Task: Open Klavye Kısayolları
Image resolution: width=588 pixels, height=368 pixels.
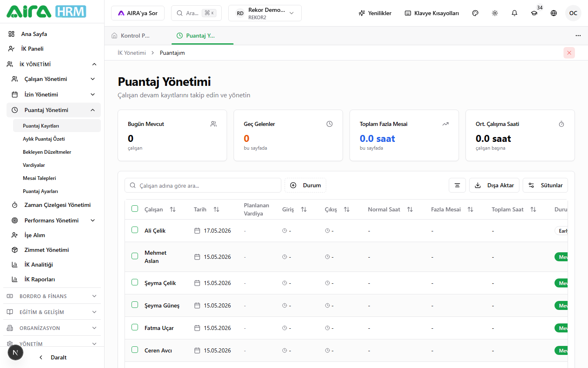Action: 432,13
